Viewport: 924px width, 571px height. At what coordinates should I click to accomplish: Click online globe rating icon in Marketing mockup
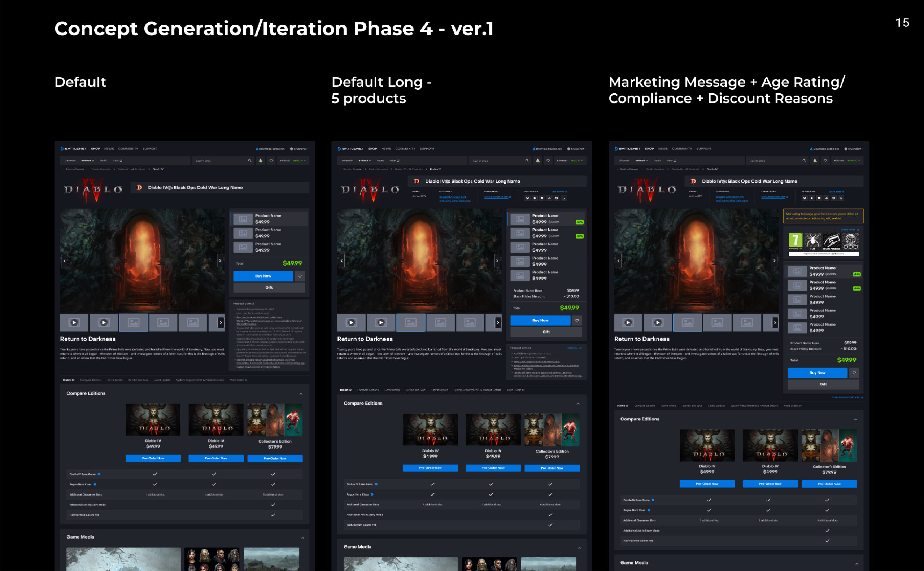tap(850, 241)
